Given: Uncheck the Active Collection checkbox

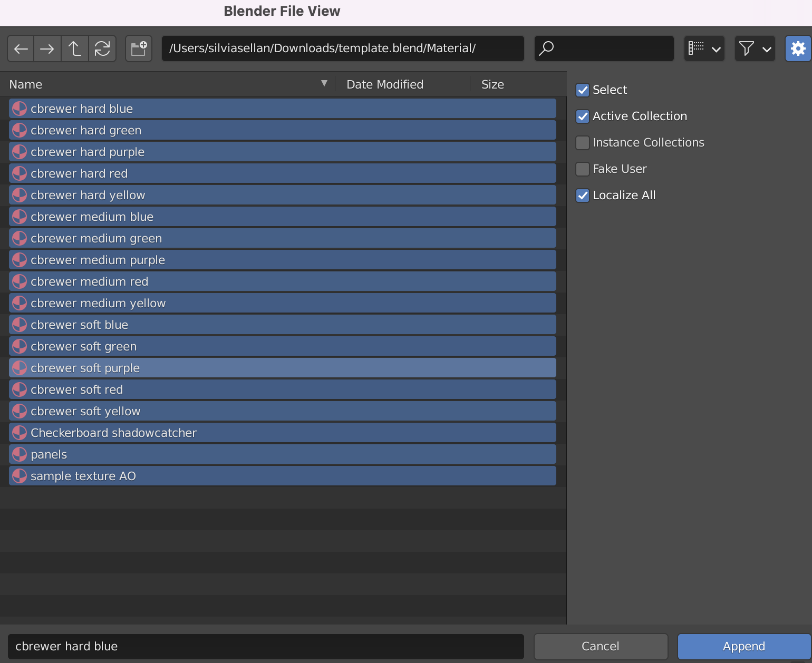Looking at the screenshot, I should pyautogui.click(x=583, y=116).
